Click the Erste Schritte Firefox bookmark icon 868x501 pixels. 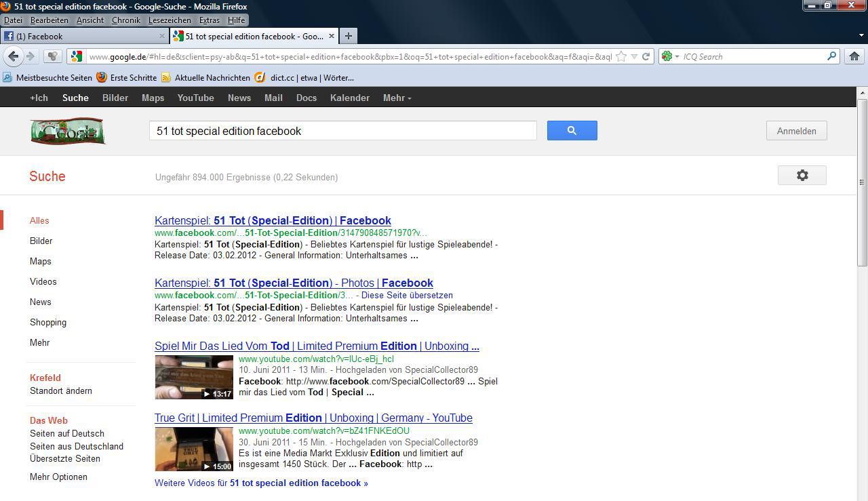pos(102,77)
